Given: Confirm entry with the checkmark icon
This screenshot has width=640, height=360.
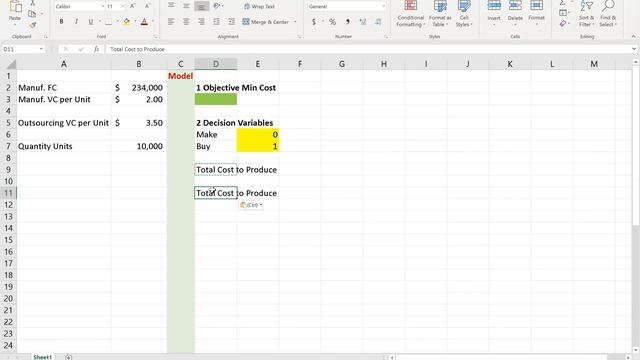Looking at the screenshot, I should click(81, 49).
